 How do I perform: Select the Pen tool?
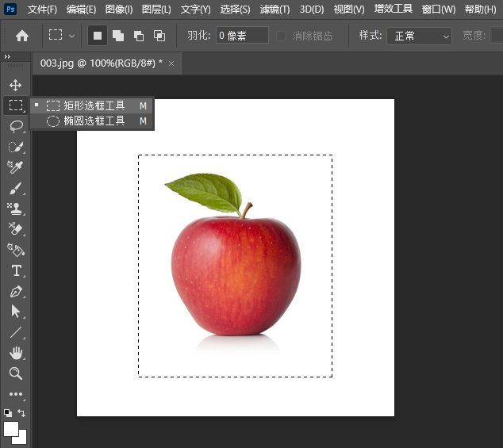15,291
